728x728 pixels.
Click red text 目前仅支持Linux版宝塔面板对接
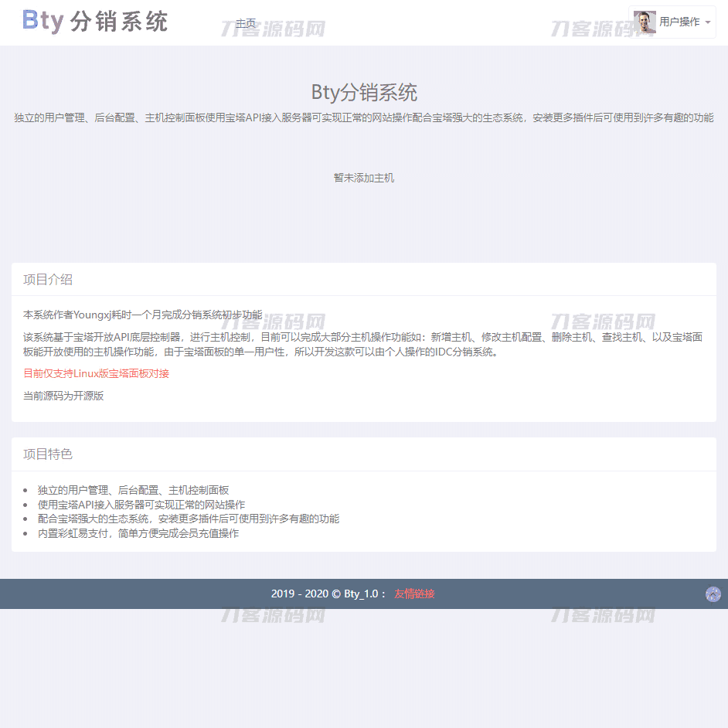(x=96, y=373)
